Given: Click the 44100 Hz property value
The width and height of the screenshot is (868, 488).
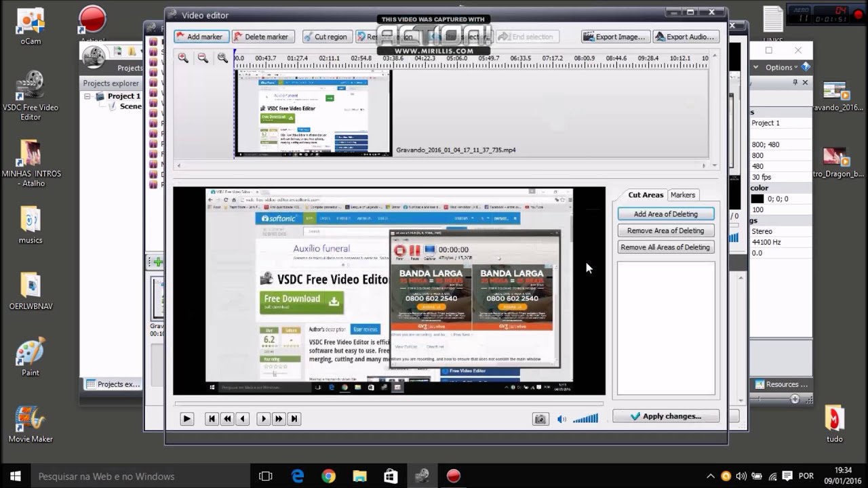Looking at the screenshot, I should click(766, 242).
